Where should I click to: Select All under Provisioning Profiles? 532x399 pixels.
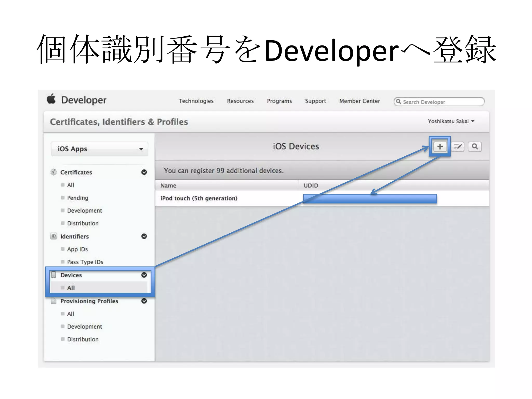[x=70, y=314]
